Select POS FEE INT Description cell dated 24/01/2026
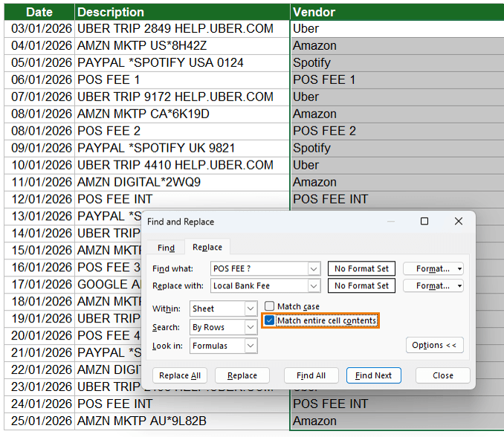 coord(182,404)
